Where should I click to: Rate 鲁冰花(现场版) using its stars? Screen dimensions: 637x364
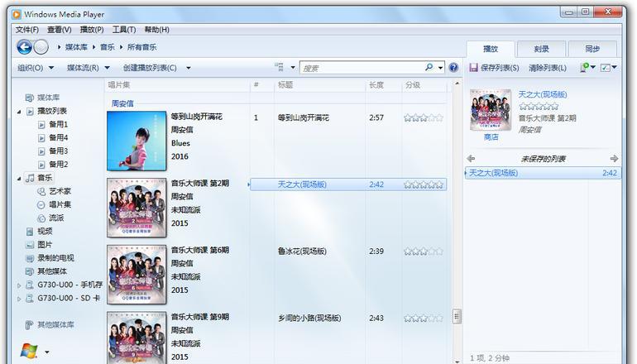point(423,251)
